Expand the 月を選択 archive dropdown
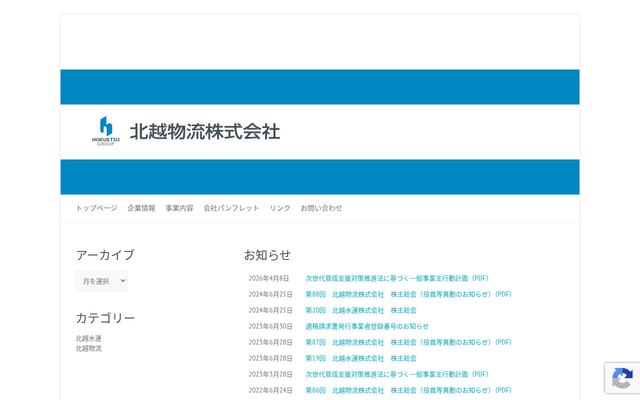 pos(102,281)
